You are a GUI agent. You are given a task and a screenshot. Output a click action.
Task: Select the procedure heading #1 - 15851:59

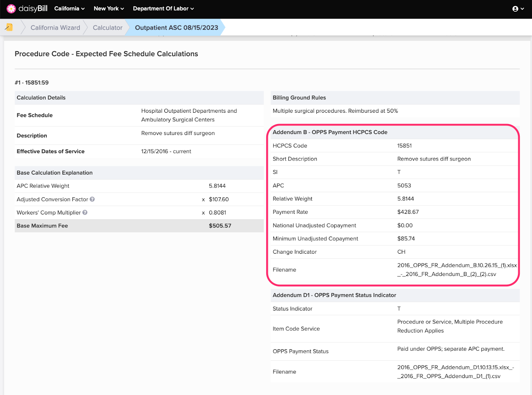coord(32,82)
